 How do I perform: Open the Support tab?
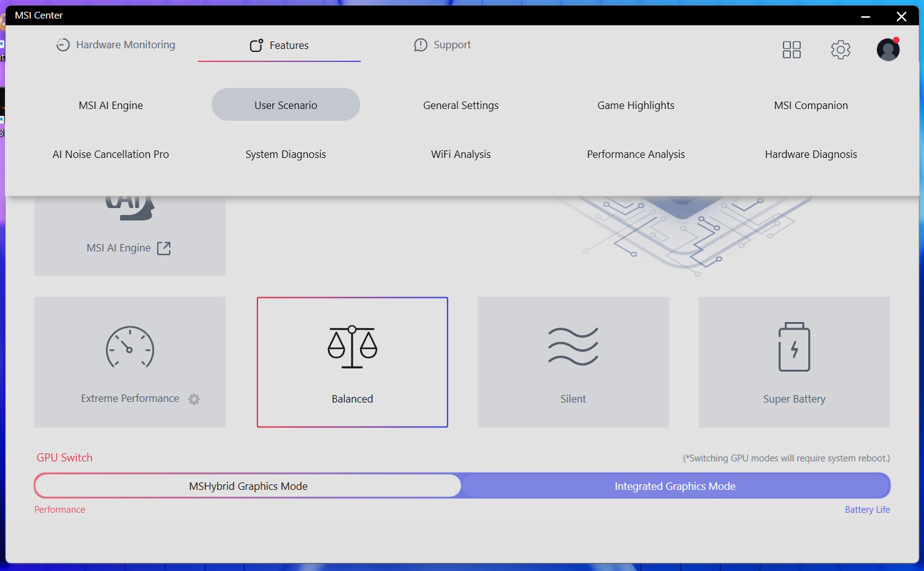(443, 45)
